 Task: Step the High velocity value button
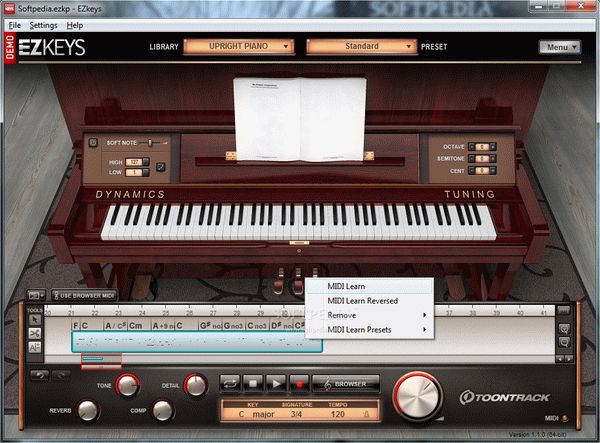[146, 162]
